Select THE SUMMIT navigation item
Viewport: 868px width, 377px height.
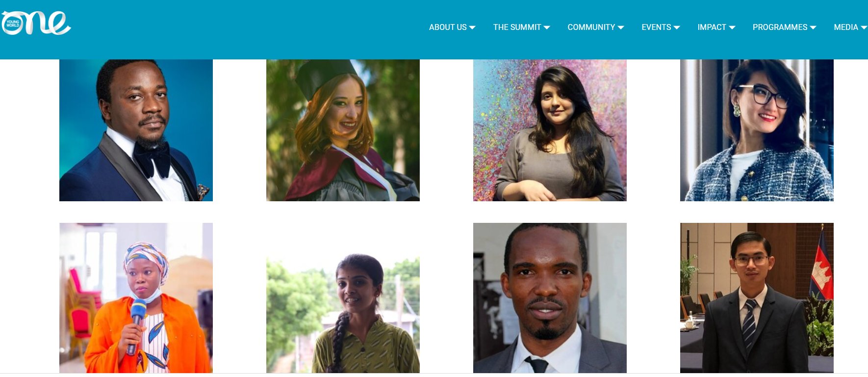pos(517,27)
